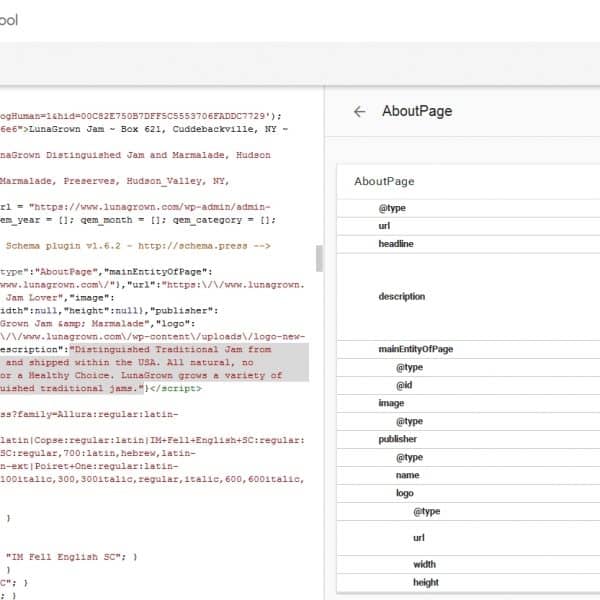Select the mainEntityOfPage row

(x=468, y=349)
